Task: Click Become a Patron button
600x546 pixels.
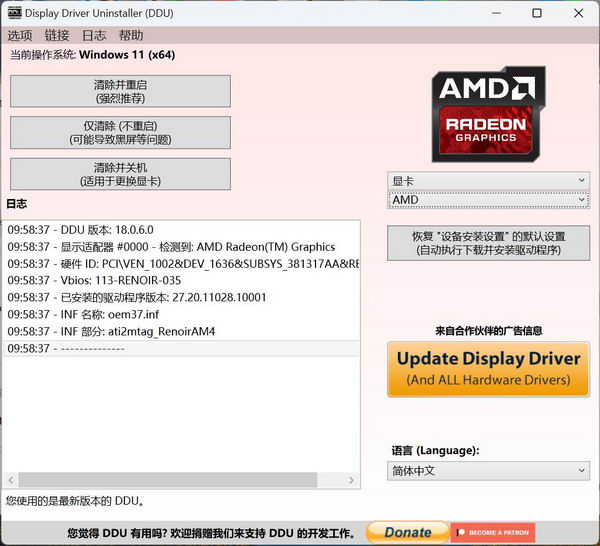Action: tap(493, 532)
